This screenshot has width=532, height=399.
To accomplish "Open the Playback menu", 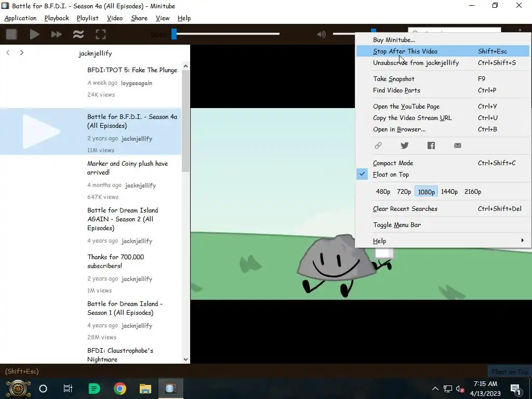I will [x=57, y=18].
